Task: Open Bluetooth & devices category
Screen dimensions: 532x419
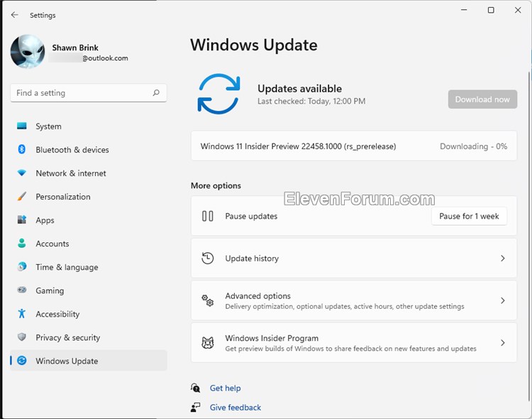Action: (x=89, y=150)
